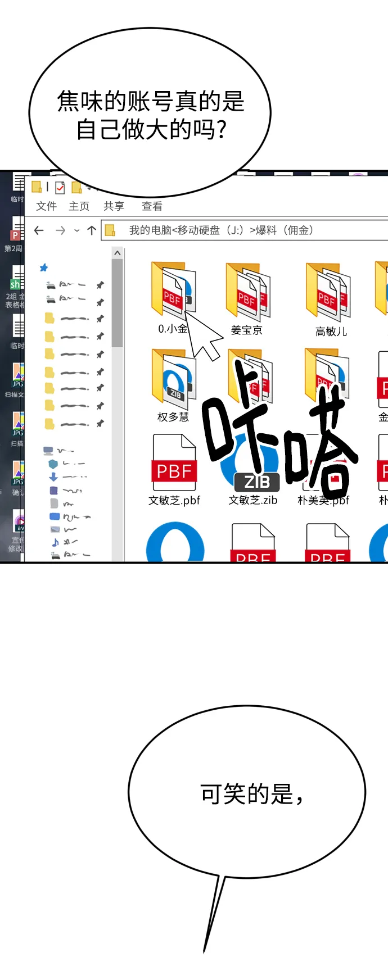This screenshot has width=388, height=980.
Task: Go forward with the right arrow button
Action: point(60,230)
